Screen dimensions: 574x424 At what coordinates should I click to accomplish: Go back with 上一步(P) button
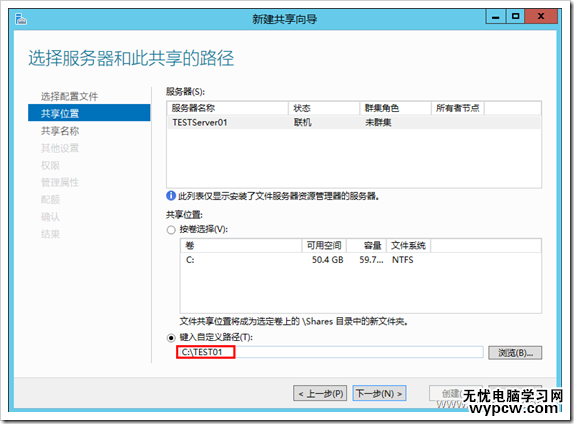(320, 394)
